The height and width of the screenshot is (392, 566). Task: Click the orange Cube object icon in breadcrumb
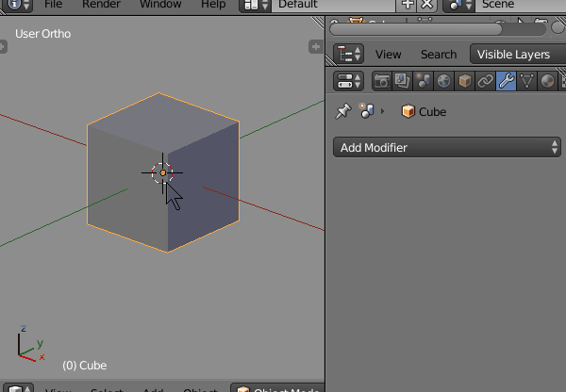click(x=408, y=111)
